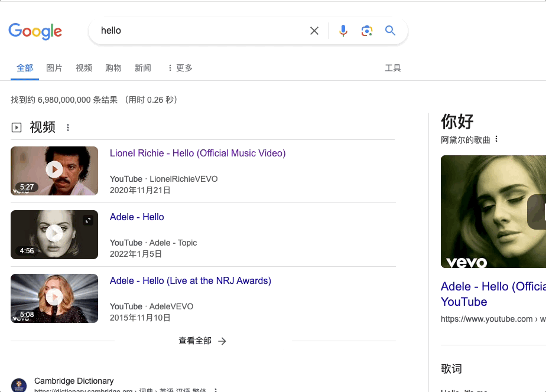This screenshot has height=392, width=546.
Task: Start voice search with the microphone icon
Action: [x=343, y=31]
